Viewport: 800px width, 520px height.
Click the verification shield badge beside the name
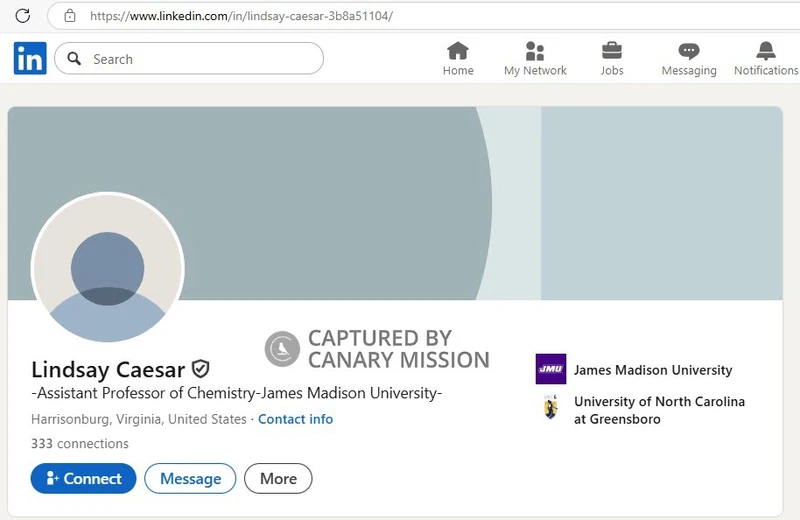pos(201,368)
